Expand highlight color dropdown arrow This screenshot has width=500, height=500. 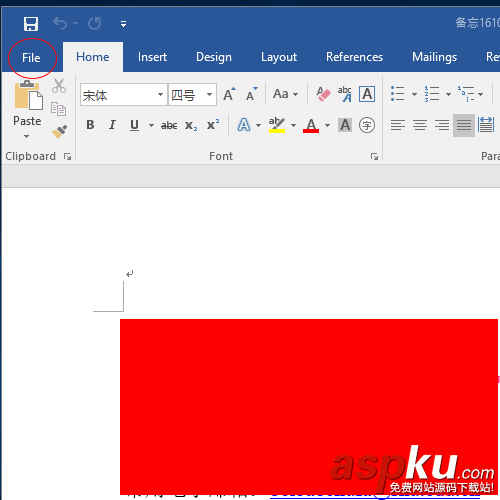[x=293, y=126]
